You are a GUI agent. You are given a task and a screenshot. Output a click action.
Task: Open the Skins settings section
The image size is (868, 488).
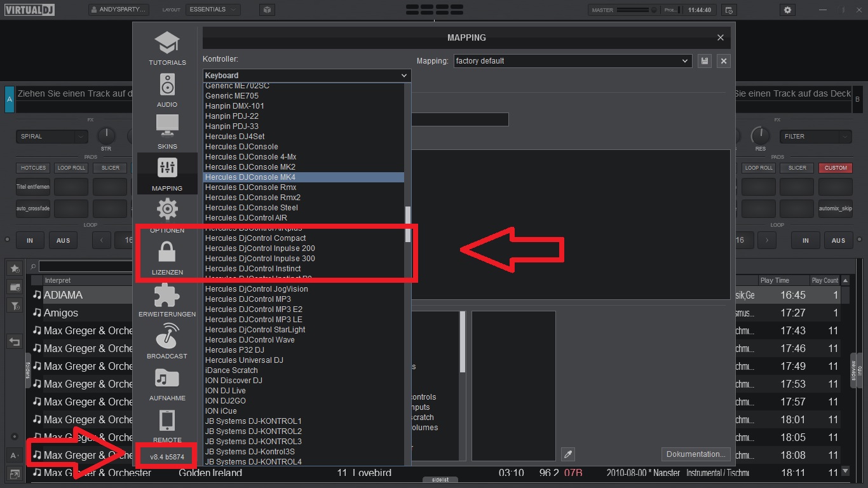[x=167, y=132]
